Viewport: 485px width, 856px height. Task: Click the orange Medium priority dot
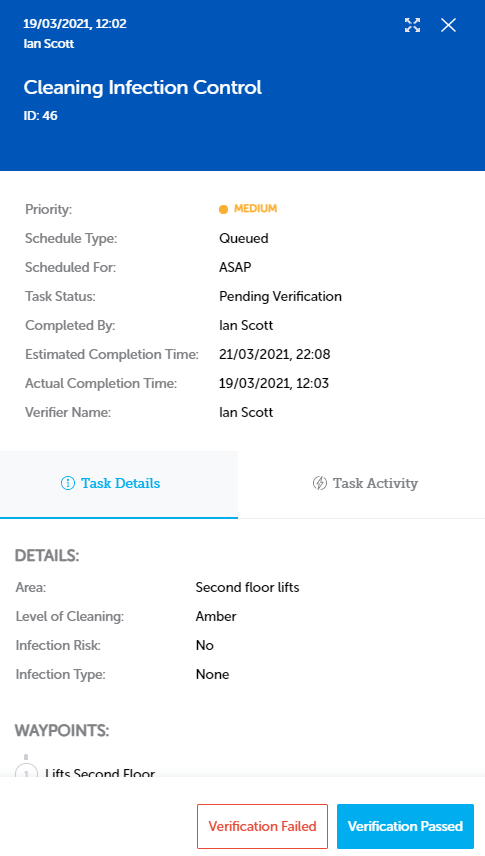[x=223, y=209]
